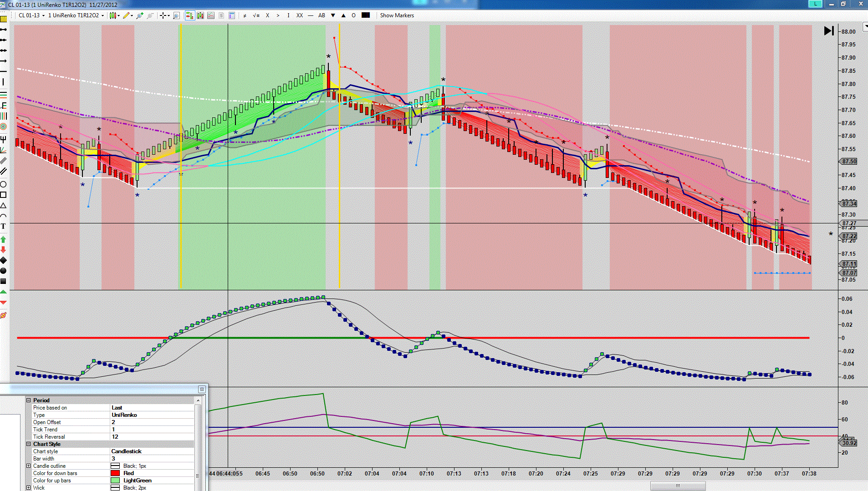Click the X toolbar button

[268, 15]
